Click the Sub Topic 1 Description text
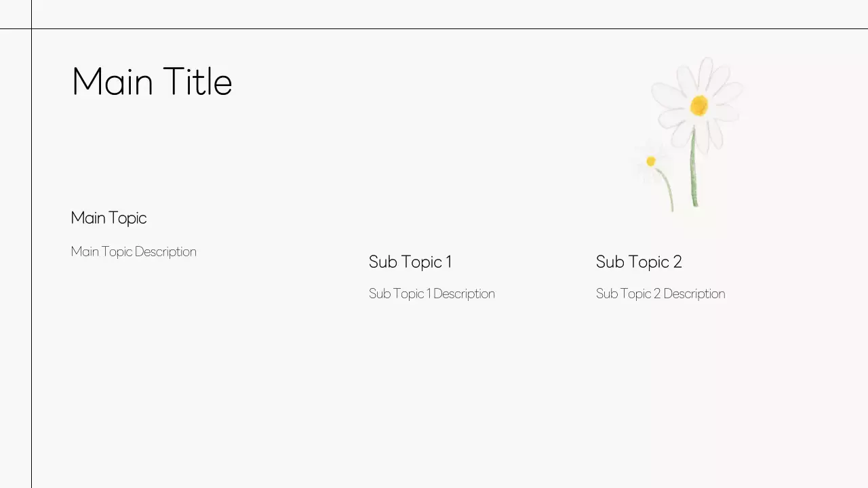Viewport: 868px width, 488px height. click(x=431, y=293)
